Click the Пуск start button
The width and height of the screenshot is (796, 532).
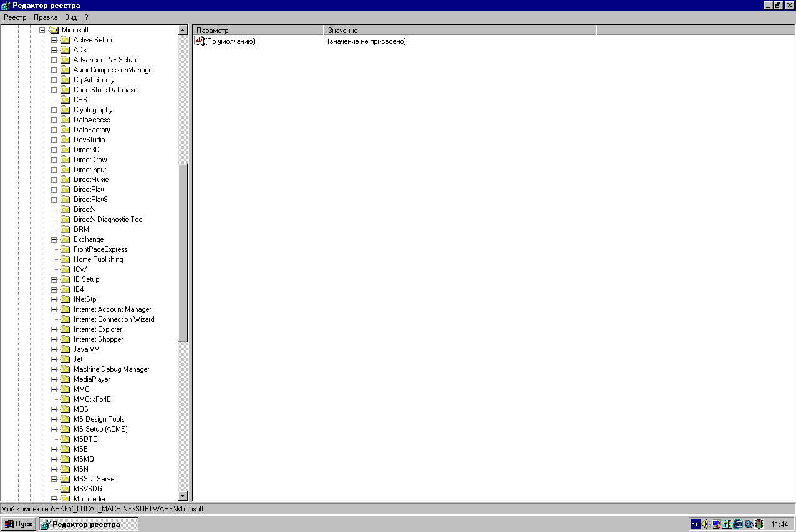click(19, 524)
